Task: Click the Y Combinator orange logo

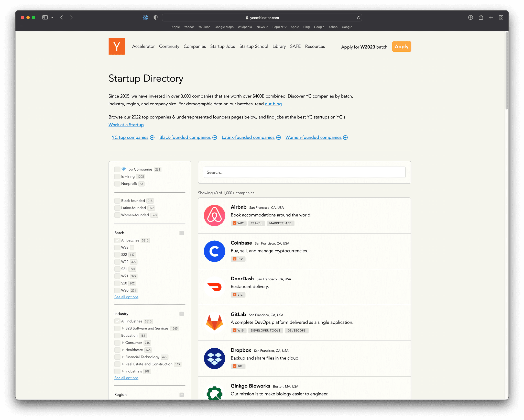Action: click(x=117, y=46)
